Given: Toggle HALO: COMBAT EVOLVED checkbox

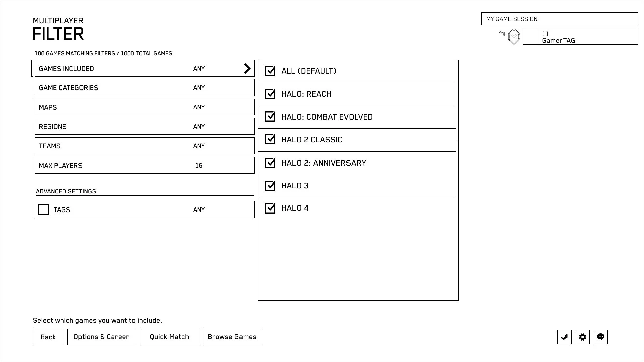Looking at the screenshot, I should (x=270, y=117).
